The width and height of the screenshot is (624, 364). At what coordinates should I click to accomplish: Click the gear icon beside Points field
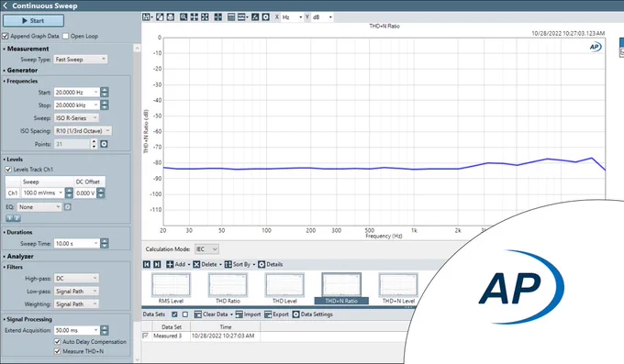[x=104, y=144]
